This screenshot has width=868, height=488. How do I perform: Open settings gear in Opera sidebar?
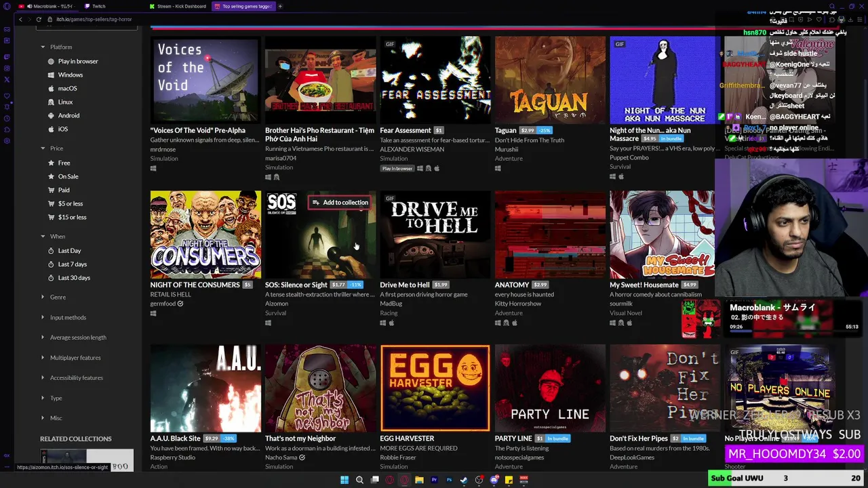tap(7, 141)
